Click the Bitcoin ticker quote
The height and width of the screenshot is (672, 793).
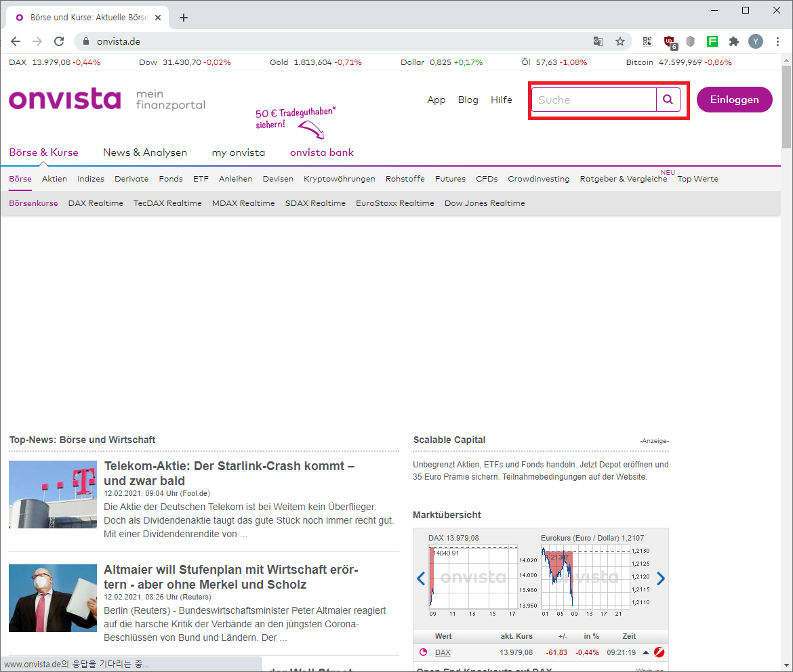point(678,62)
